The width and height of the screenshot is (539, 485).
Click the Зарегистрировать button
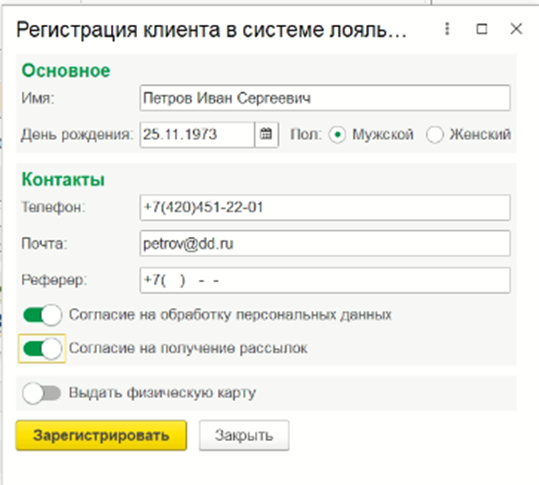[x=101, y=435]
